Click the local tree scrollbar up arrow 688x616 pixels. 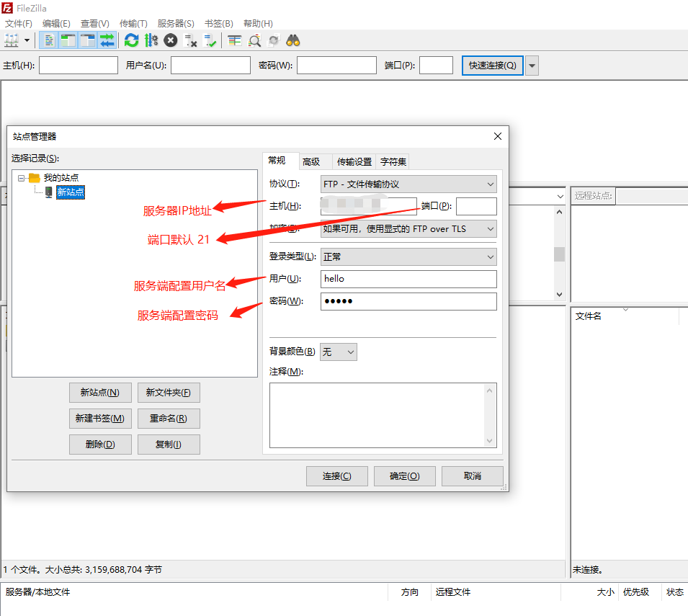[x=559, y=212]
